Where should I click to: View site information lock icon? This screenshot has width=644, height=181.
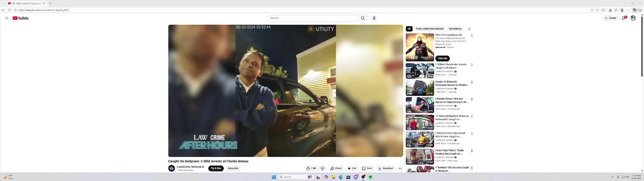(x=15, y=10)
